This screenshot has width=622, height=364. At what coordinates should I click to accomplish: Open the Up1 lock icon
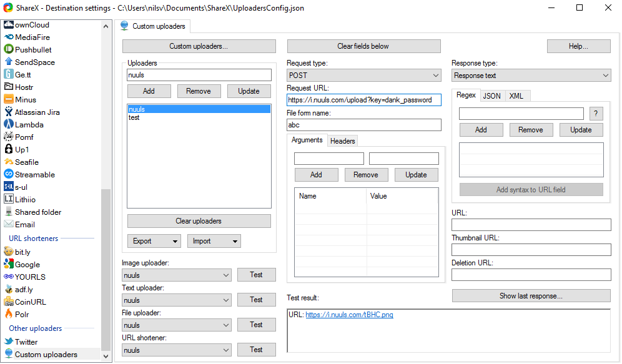coord(8,149)
